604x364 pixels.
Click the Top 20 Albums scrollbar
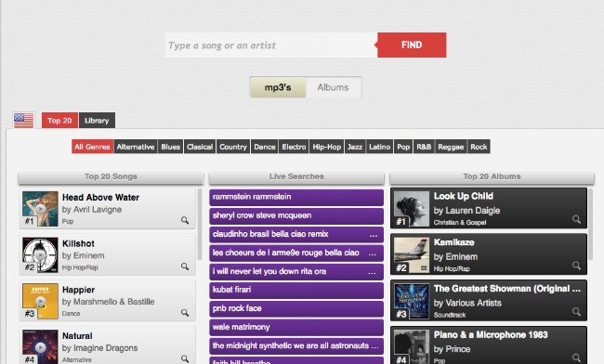tap(591, 225)
